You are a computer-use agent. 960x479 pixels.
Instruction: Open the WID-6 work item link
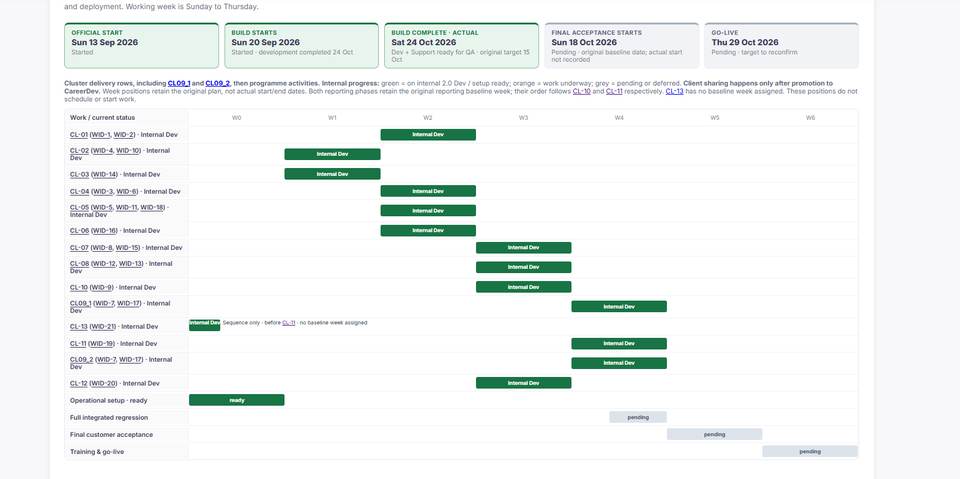pyautogui.click(x=127, y=192)
